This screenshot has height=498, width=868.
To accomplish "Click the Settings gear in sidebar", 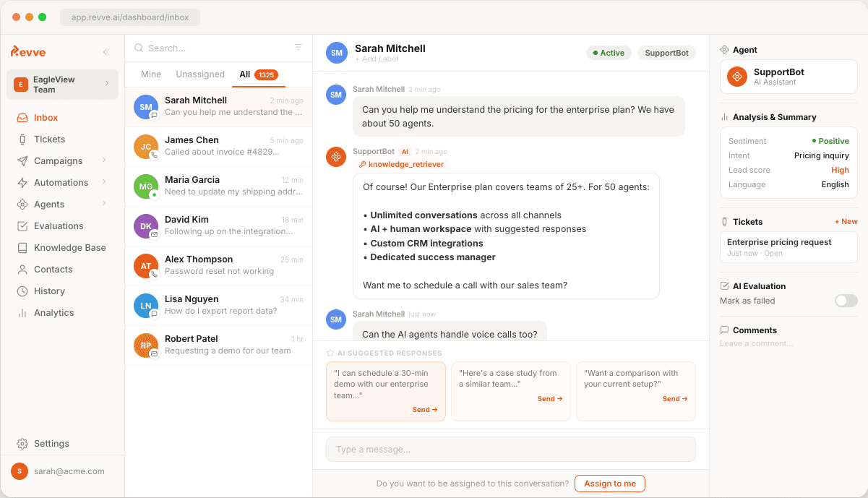I will (22, 444).
